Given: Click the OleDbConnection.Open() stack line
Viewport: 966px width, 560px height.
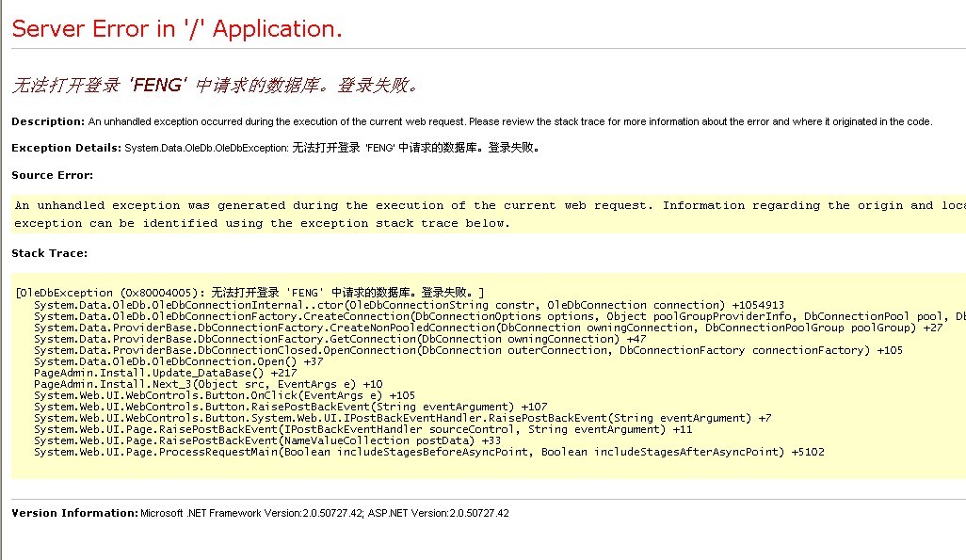Looking at the screenshot, I should click(x=179, y=361).
